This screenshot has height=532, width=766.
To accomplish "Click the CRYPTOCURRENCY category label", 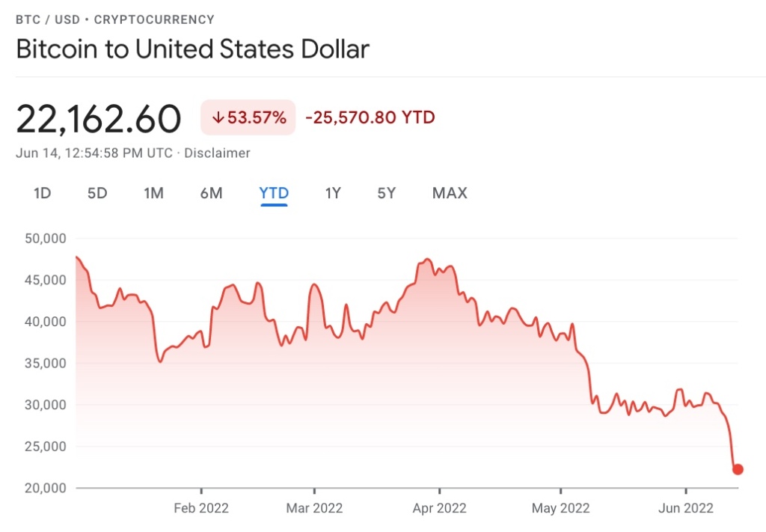I will (154, 19).
